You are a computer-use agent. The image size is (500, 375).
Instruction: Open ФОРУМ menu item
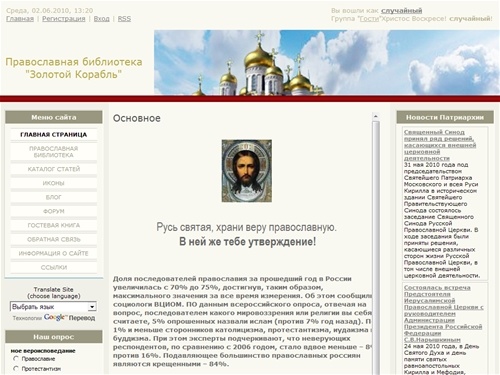coord(54,211)
